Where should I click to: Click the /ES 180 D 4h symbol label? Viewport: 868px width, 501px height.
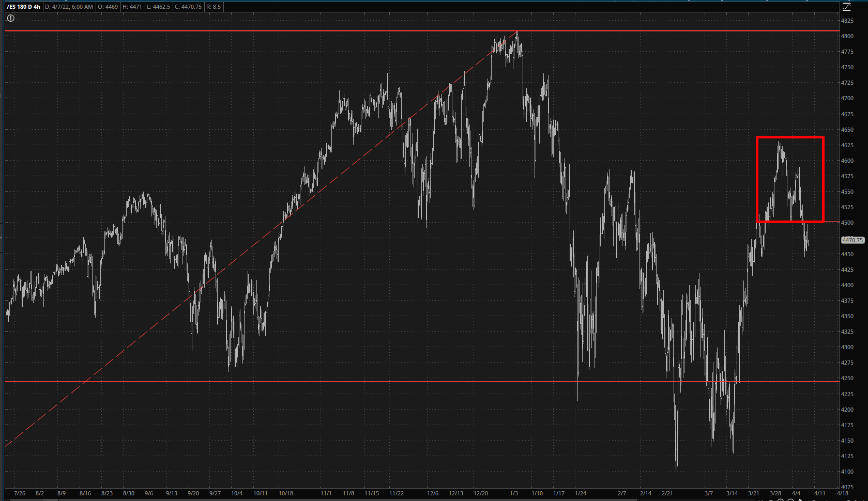(x=23, y=7)
